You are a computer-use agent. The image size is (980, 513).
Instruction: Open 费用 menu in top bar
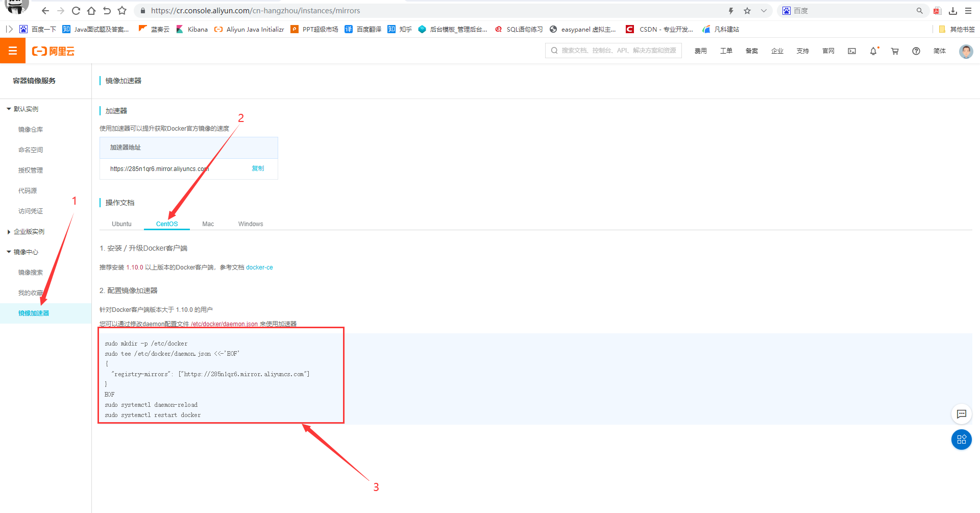coord(701,51)
